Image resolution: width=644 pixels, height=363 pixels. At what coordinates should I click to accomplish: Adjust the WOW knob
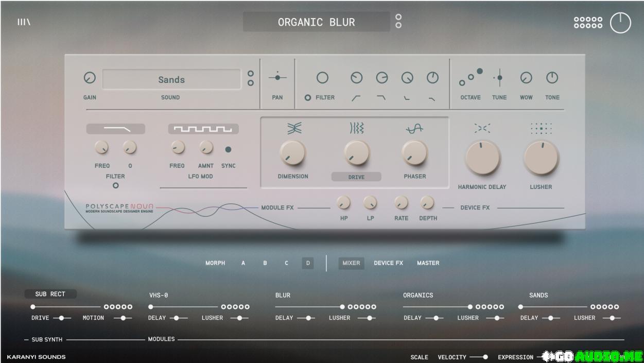tap(526, 78)
